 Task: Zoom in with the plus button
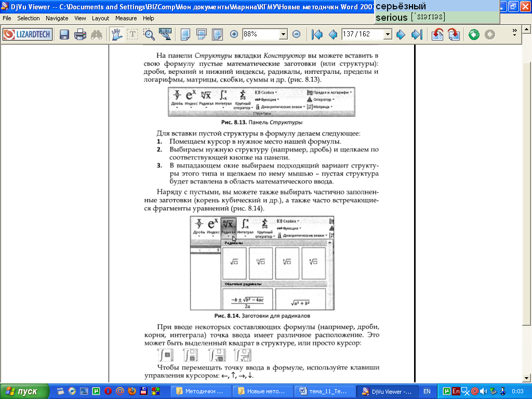[234, 34]
